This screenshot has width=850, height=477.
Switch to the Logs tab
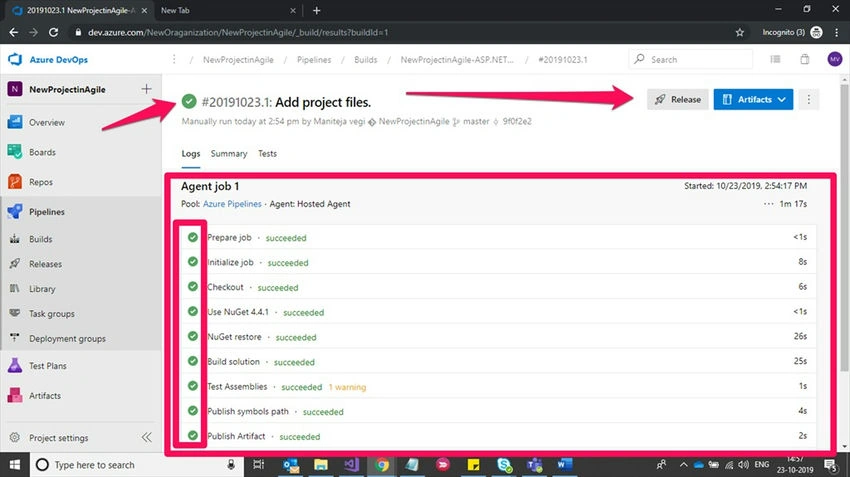pyautogui.click(x=190, y=153)
